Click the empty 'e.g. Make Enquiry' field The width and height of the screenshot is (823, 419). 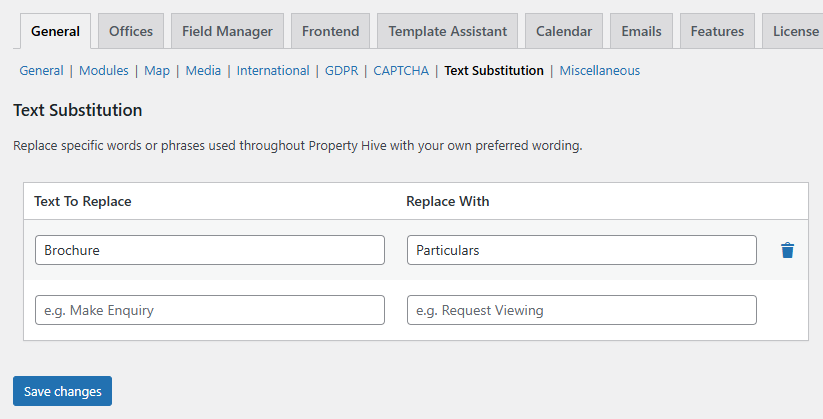tap(210, 310)
